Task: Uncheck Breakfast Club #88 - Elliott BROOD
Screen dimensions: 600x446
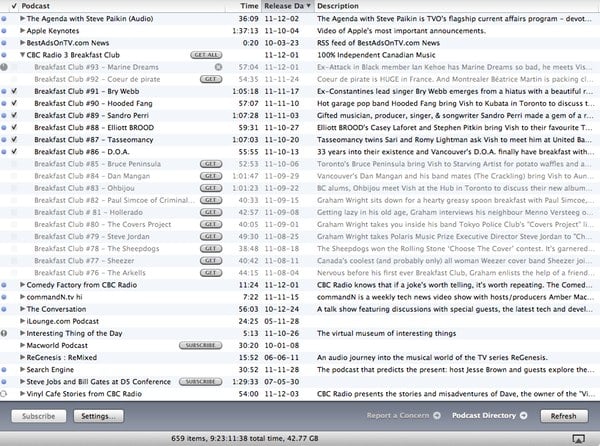Action: (x=14, y=127)
